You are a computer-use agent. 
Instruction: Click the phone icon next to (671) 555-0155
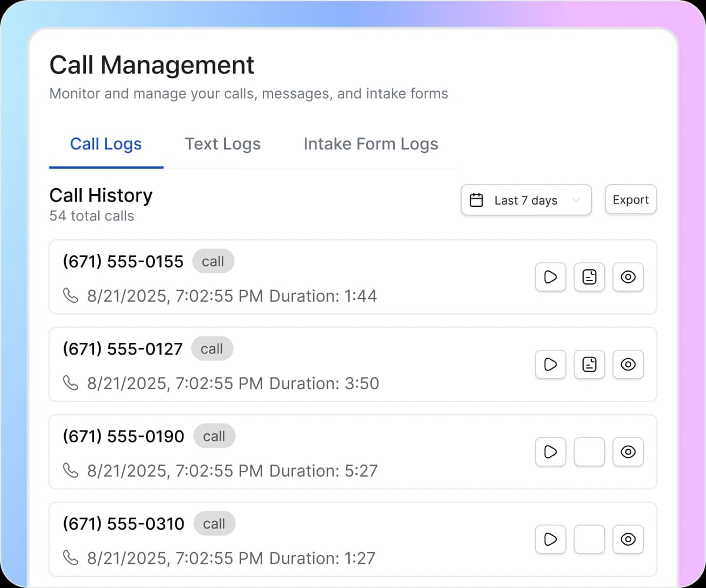coord(71,296)
